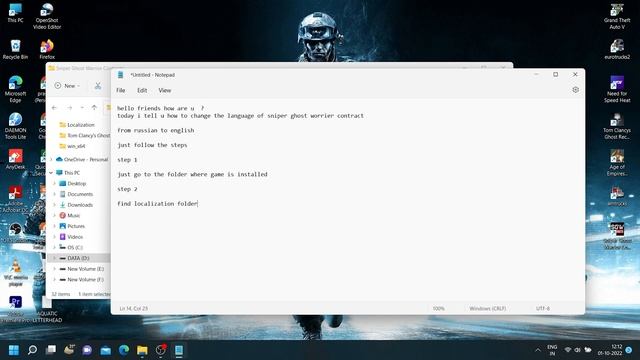Select Videos in Explorer sidebar
Viewport: 640px width, 360px height.
coord(71,237)
